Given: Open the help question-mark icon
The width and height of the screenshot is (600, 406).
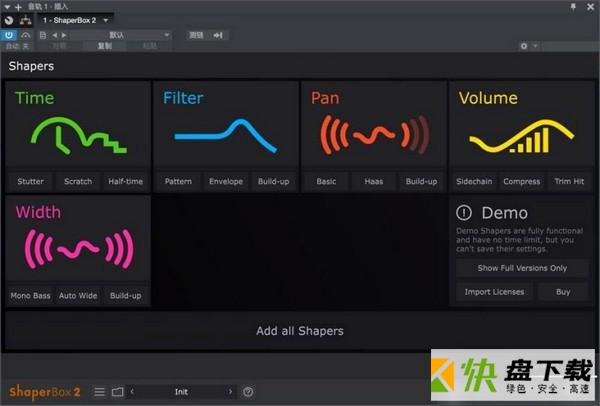Looking at the screenshot, I should coord(248,391).
